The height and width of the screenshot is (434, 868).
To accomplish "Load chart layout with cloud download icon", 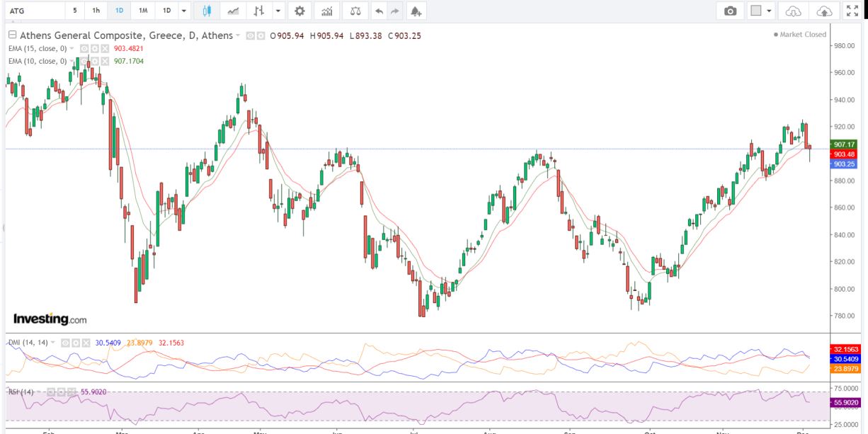I will coord(794,11).
